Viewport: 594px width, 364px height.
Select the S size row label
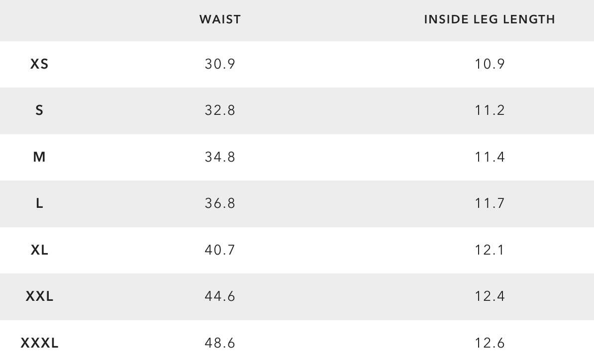coord(39,110)
